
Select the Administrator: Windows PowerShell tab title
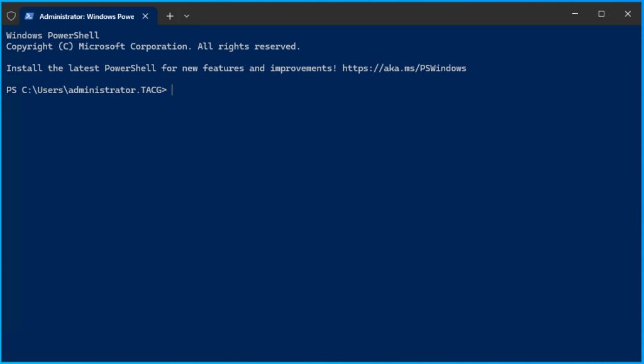[x=87, y=16]
